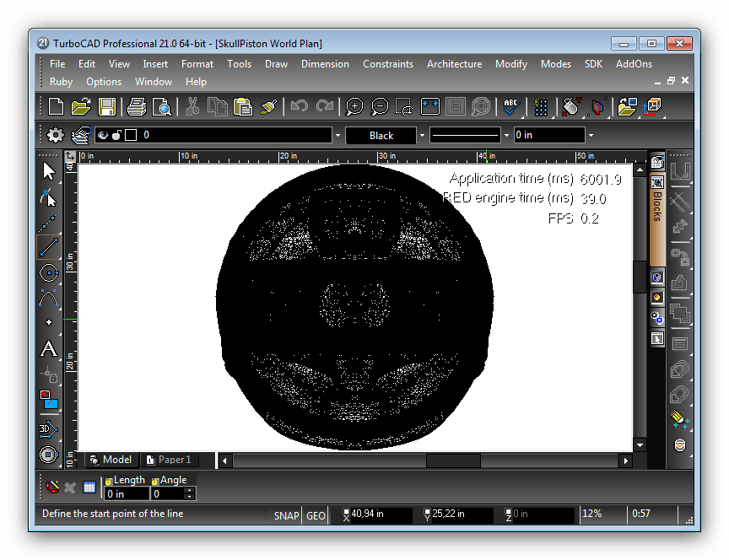Select the arrow Select tool
729x560 pixels.
49,171
